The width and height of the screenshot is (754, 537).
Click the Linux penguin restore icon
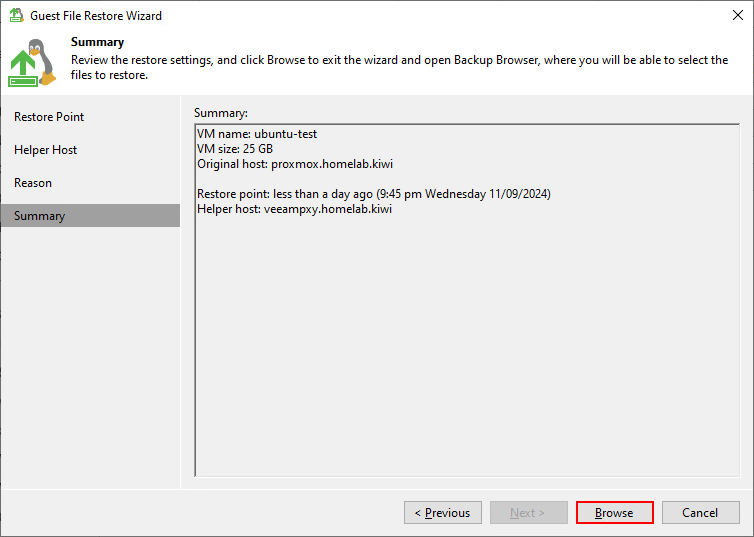point(32,62)
